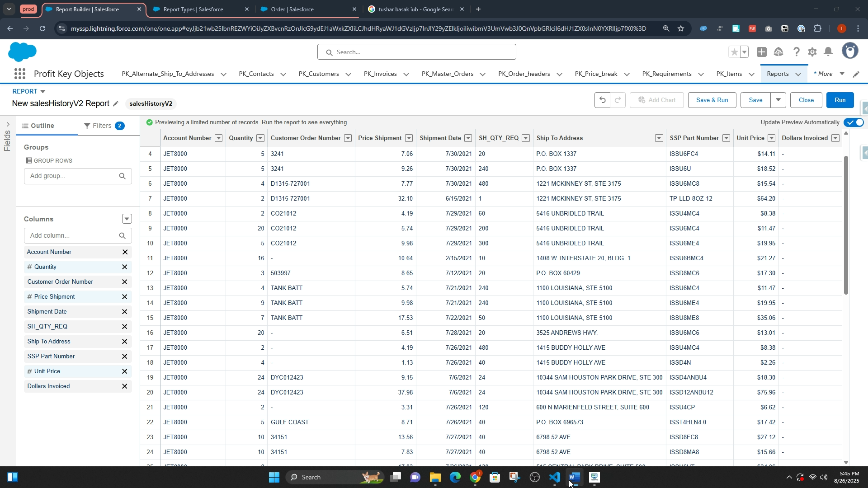Open the PK_Invoices navigation tab
This screenshot has width=868, height=488.
tap(380, 74)
